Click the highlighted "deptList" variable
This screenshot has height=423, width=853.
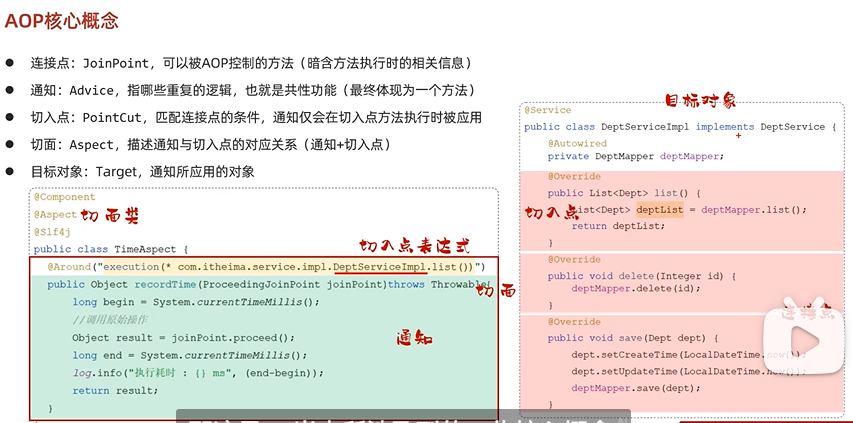click(x=659, y=209)
